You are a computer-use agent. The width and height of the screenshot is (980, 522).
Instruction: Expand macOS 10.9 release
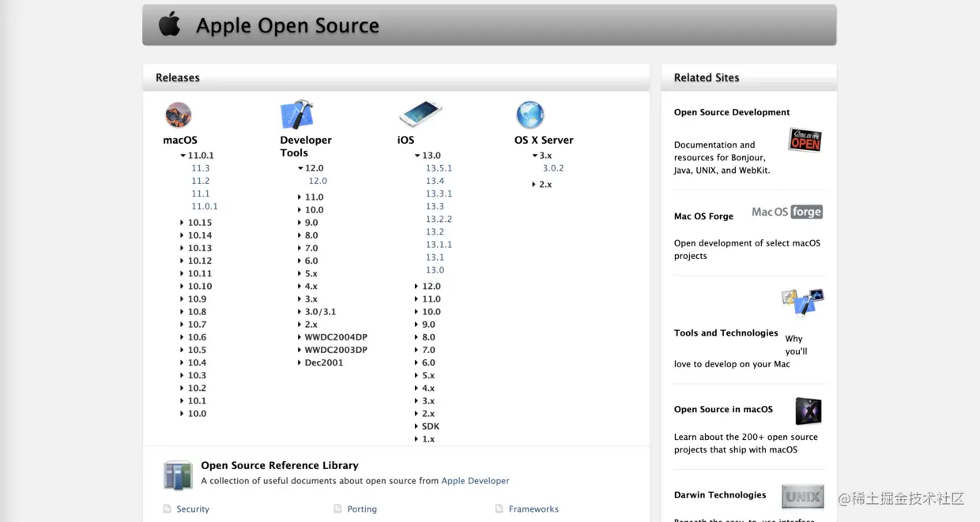click(182, 299)
